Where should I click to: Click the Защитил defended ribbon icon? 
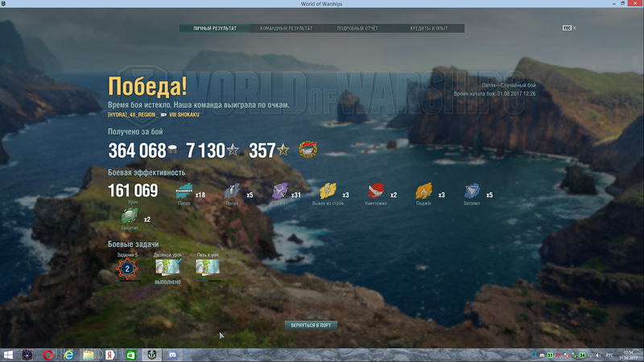pyautogui.click(x=130, y=216)
